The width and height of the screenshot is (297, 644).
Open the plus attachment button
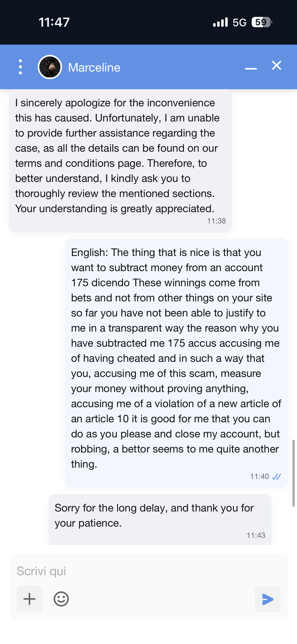(29, 599)
